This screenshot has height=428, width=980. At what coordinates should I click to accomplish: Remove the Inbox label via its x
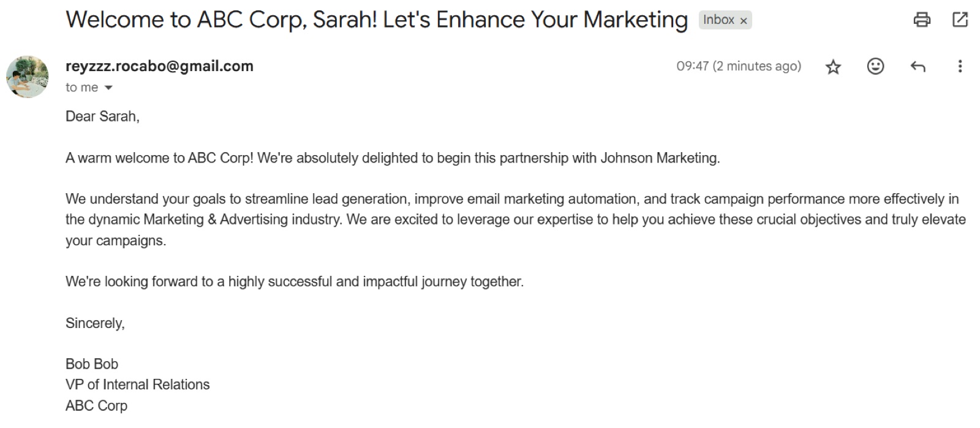(744, 21)
